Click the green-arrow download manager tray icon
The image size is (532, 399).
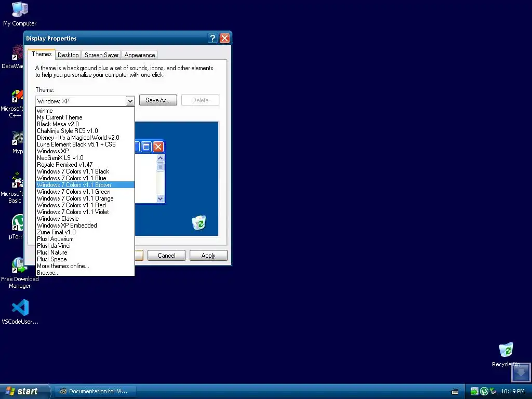coord(474,391)
